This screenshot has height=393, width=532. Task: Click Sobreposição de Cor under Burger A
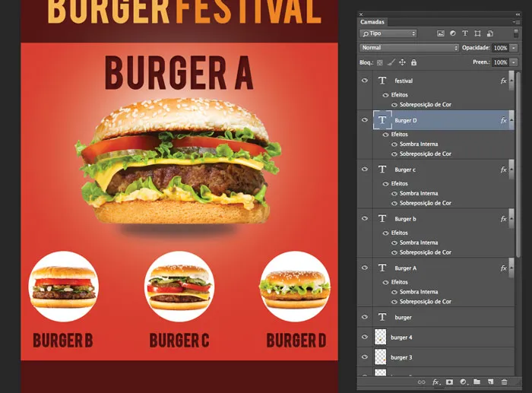coord(426,302)
